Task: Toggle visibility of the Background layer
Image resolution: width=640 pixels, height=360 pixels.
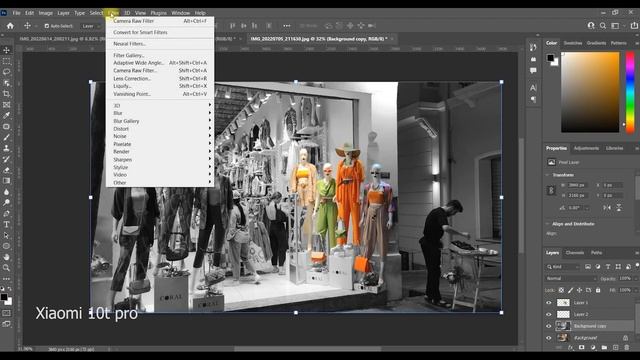Action: (549, 338)
